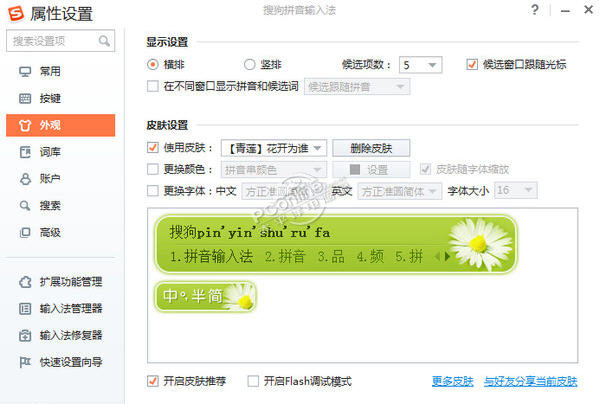The width and height of the screenshot is (600, 404).
Task: Click the gray color swatch on 设置 button
Action: (x=355, y=169)
